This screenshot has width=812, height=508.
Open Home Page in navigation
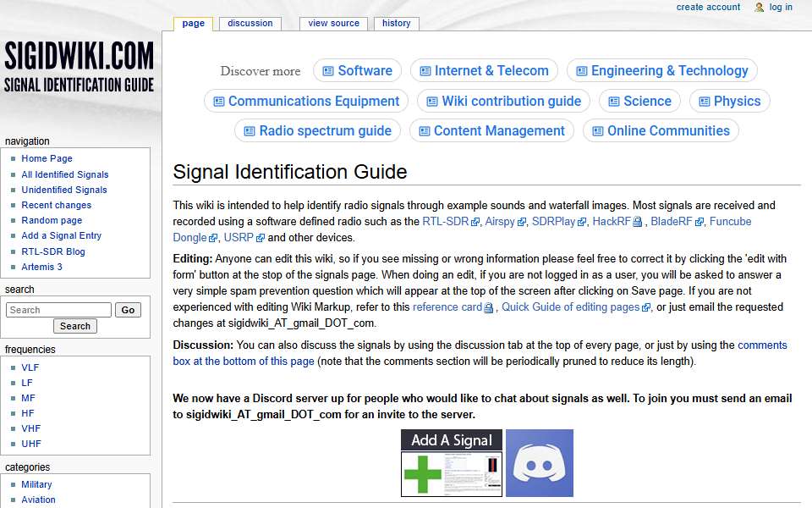click(x=47, y=158)
